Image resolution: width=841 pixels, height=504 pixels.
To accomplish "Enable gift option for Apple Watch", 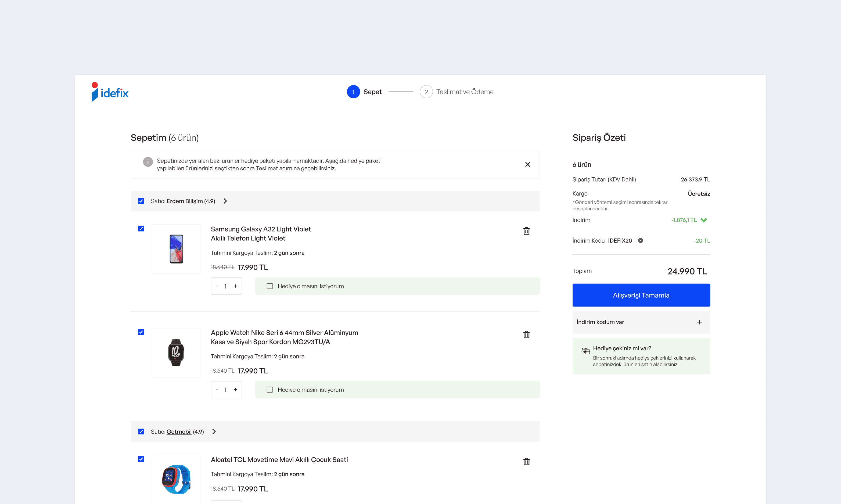I will 270,390.
